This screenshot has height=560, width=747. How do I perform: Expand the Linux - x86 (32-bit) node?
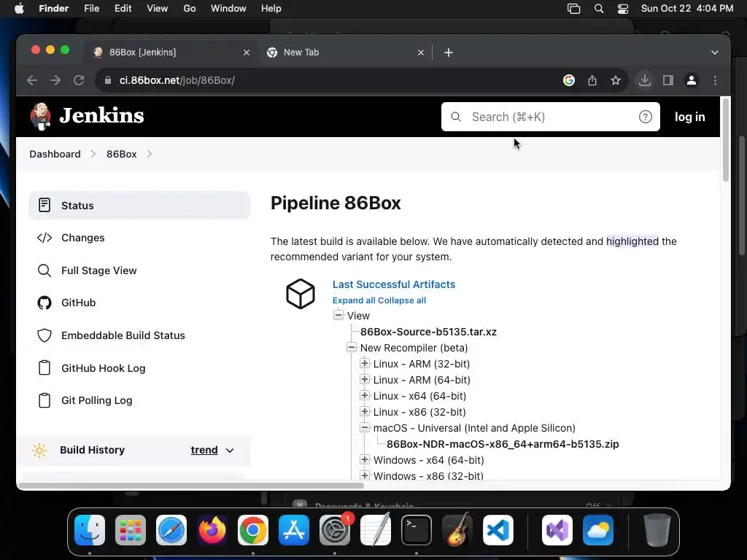pyautogui.click(x=365, y=411)
